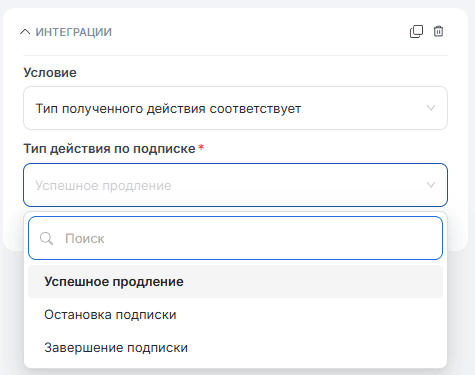Image resolution: width=475 pixels, height=375 pixels.
Task: Delete the integration block with trash icon
Action: click(x=438, y=31)
